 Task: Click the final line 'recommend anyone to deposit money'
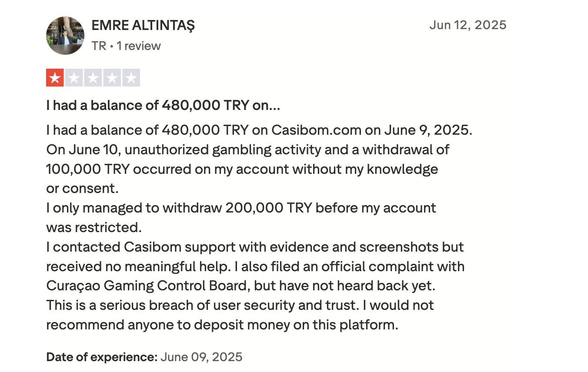click(222, 325)
